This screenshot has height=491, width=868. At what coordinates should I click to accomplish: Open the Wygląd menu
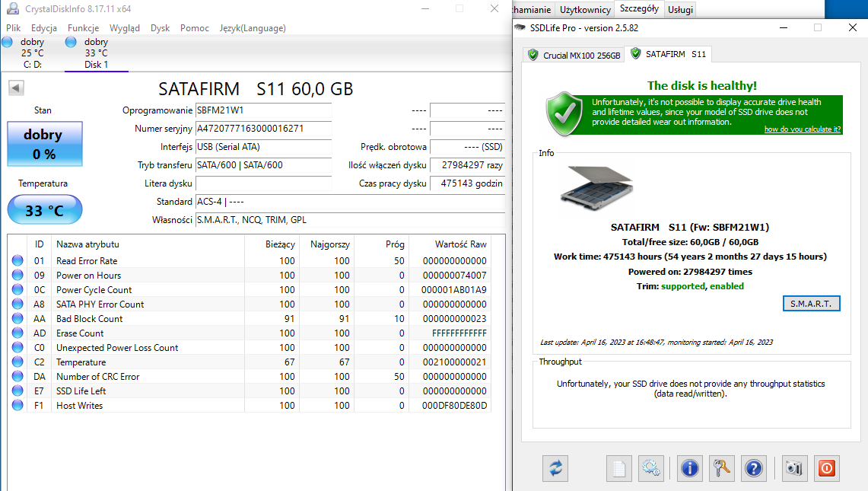(125, 27)
